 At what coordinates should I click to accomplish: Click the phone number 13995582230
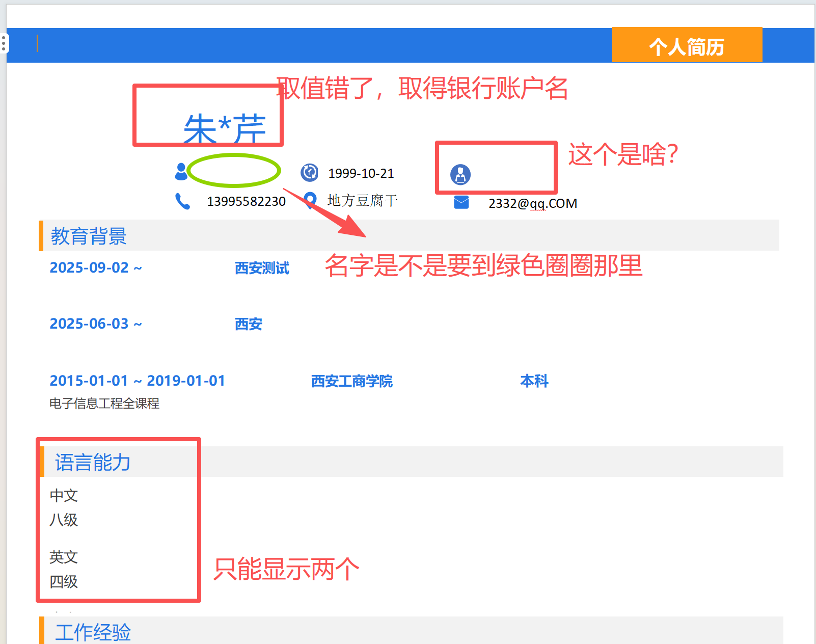[x=246, y=202]
